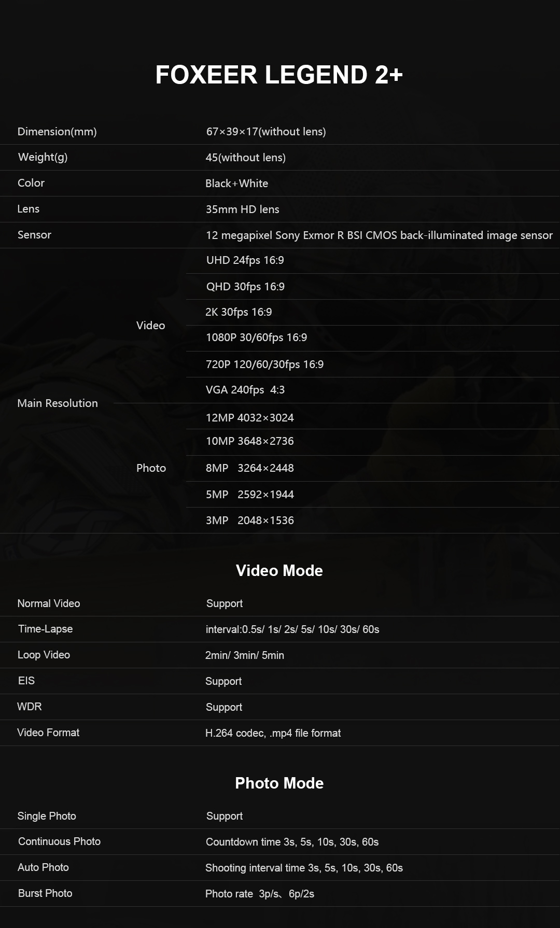Select 2K 30fps 16:9 entry

[239, 312]
